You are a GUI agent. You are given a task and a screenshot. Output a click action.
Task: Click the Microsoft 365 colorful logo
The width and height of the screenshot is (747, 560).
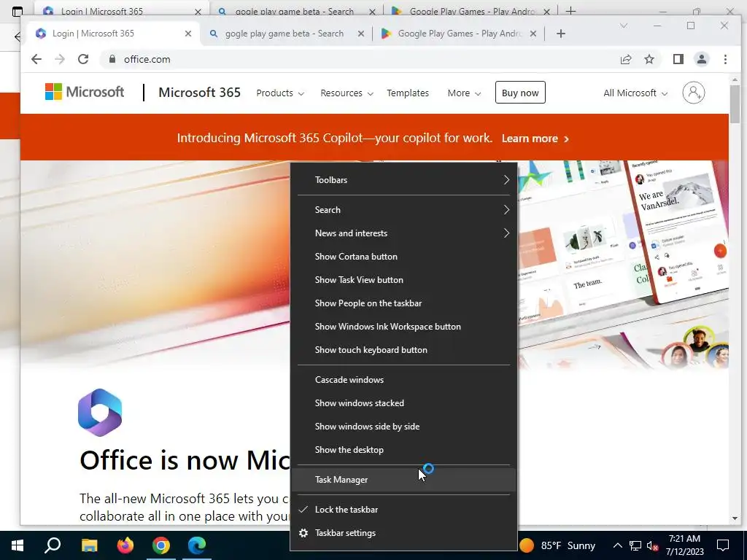[x=100, y=413]
